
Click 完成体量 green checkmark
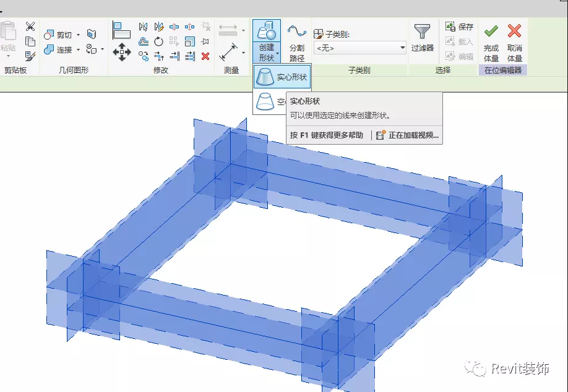[x=491, y=41]
